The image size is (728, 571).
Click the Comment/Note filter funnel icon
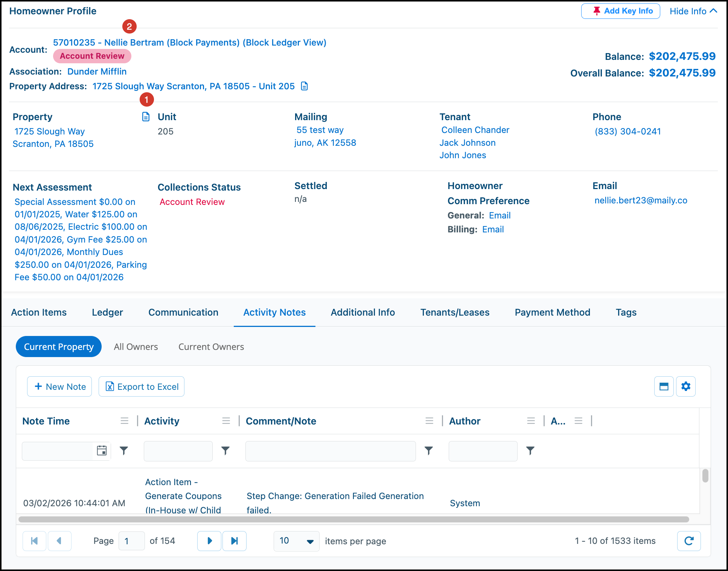pos(429,450)
